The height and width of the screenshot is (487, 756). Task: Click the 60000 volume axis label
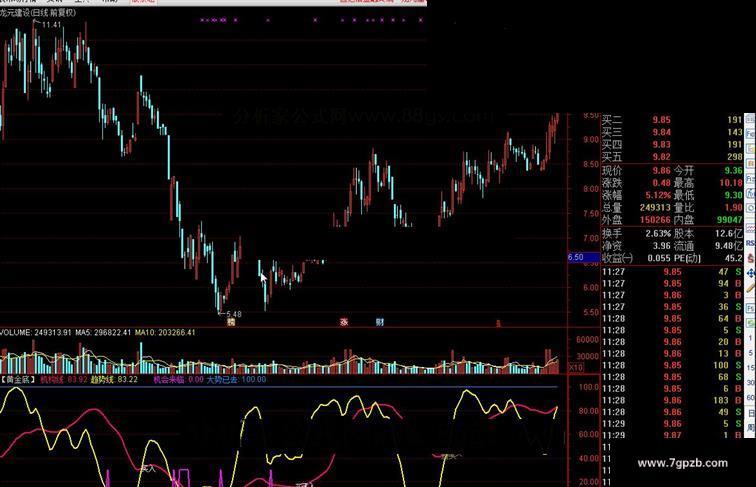pyautogui.click(x=588, y=339)
